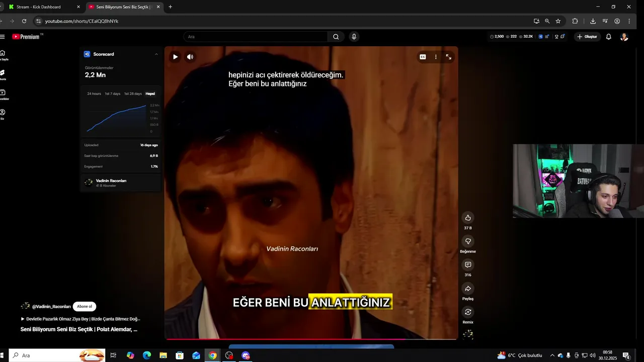
Task: Remix this short
Action: pyautogui.click(x=468, y=312)
